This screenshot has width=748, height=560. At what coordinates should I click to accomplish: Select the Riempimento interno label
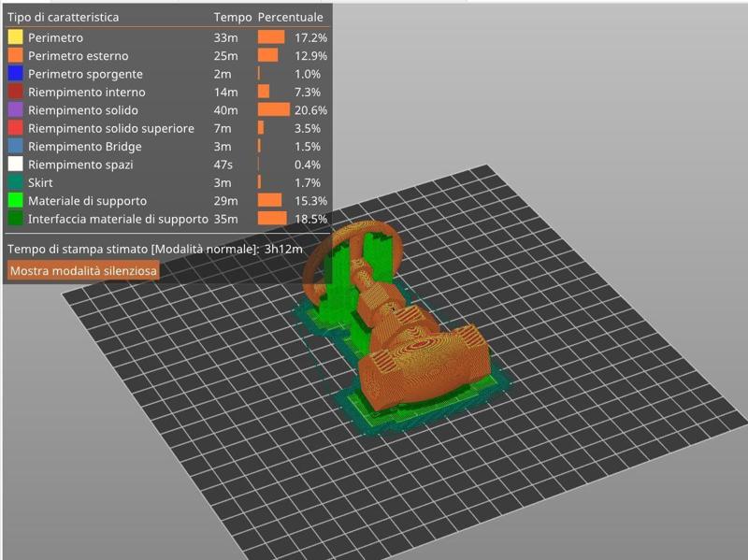(87, 92)
